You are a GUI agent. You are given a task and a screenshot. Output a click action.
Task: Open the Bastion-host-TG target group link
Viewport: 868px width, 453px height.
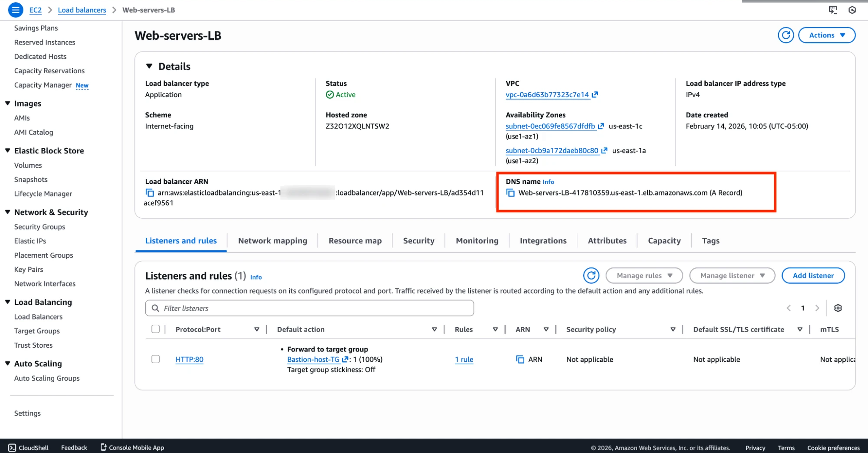coord(313,359)
